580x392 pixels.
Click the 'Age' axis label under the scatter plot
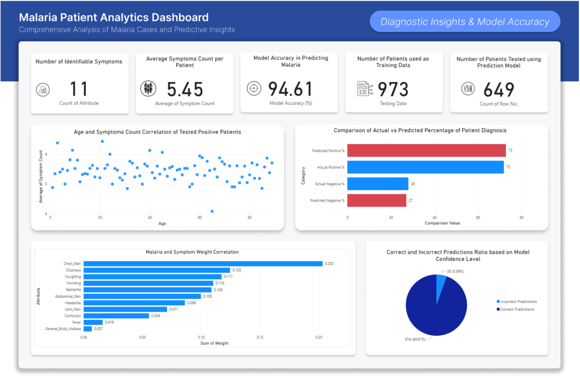[162, 223]
